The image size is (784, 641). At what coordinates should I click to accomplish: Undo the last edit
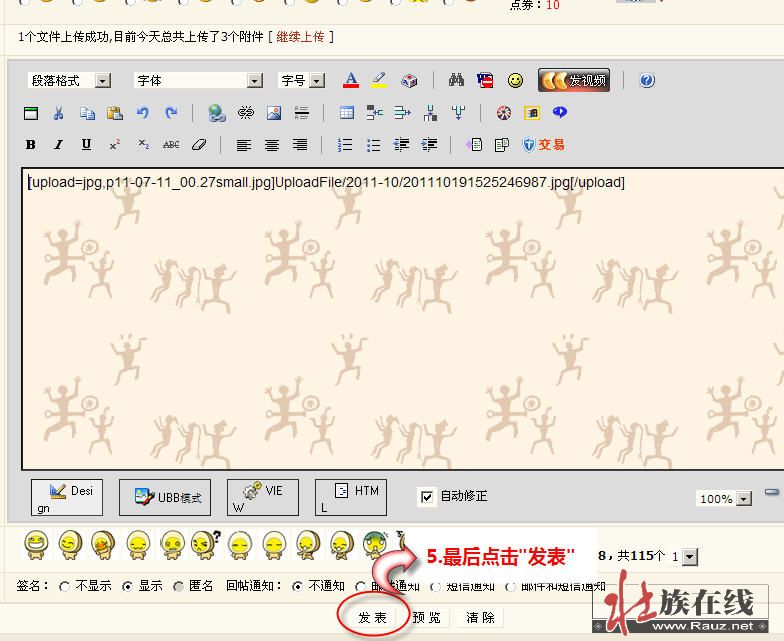(x=143, y=113)
